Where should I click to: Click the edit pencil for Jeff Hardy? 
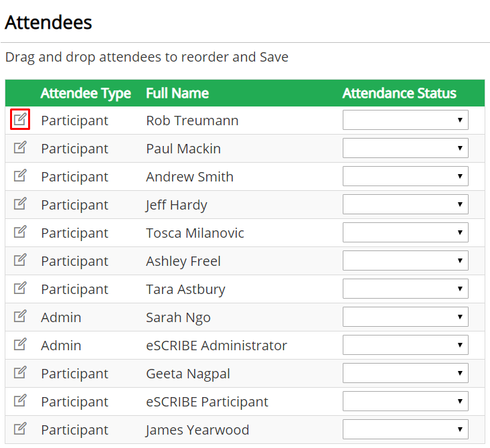(x=20, y=204)
